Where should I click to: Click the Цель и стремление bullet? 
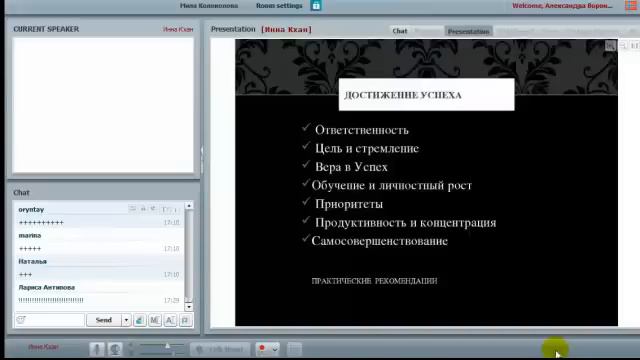pyautogui.click(x=367, y=149)
